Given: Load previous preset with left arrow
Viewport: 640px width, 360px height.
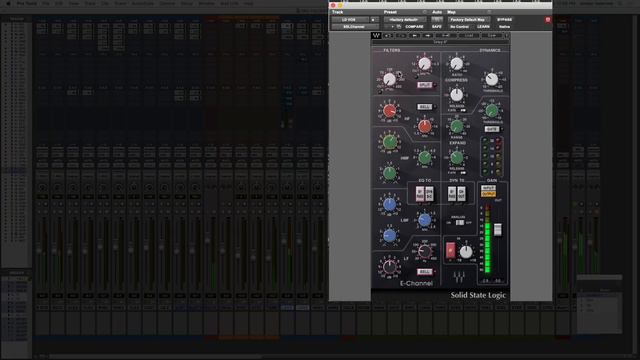Looking at the screenshot, I should point(414,36).
